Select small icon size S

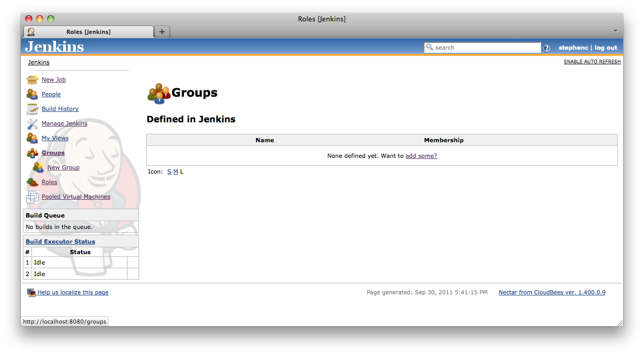click(x=169, y=171)
